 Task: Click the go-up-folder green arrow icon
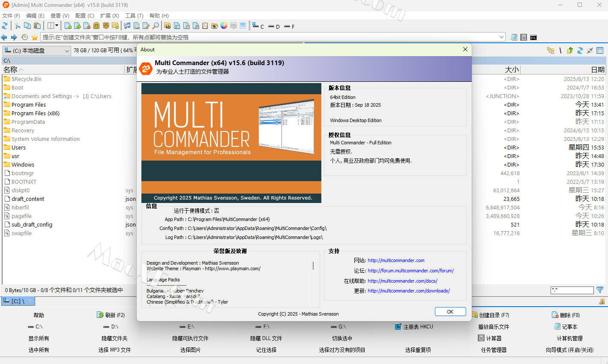coord(570,51)
